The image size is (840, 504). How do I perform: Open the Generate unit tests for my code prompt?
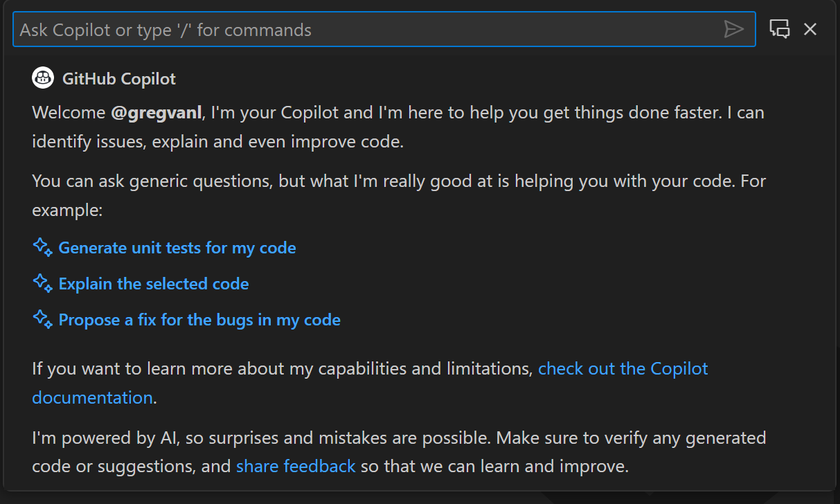click(x=177, y=247)
